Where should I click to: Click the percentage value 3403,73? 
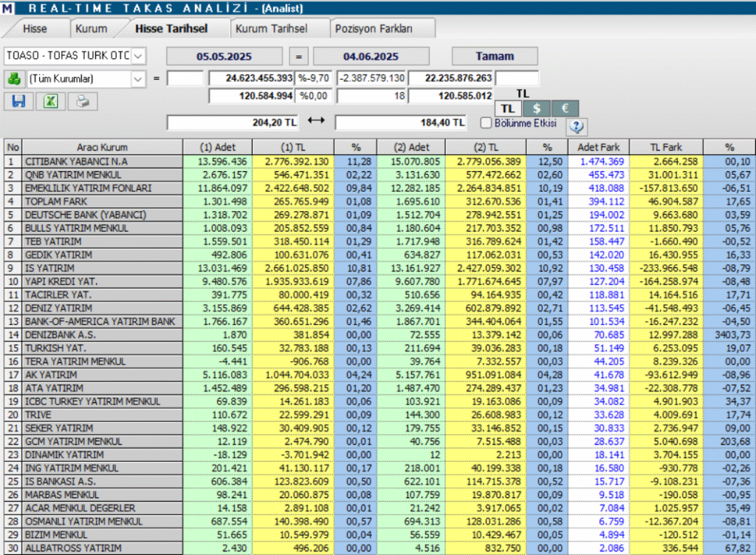732,334
